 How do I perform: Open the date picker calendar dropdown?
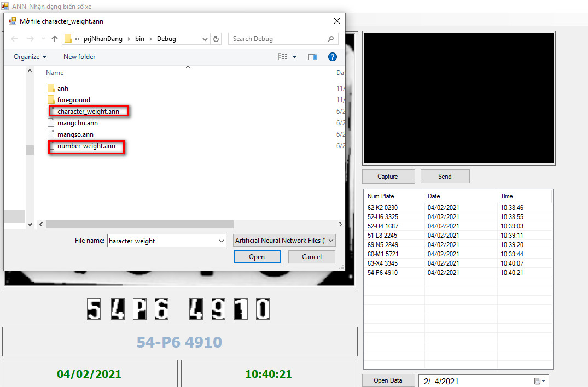point(540,381)
